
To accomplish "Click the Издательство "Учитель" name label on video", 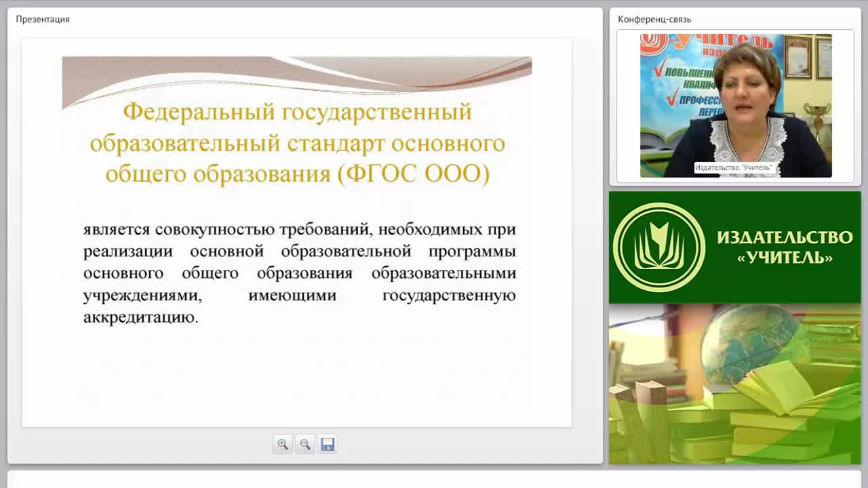I will click(733, 167).
